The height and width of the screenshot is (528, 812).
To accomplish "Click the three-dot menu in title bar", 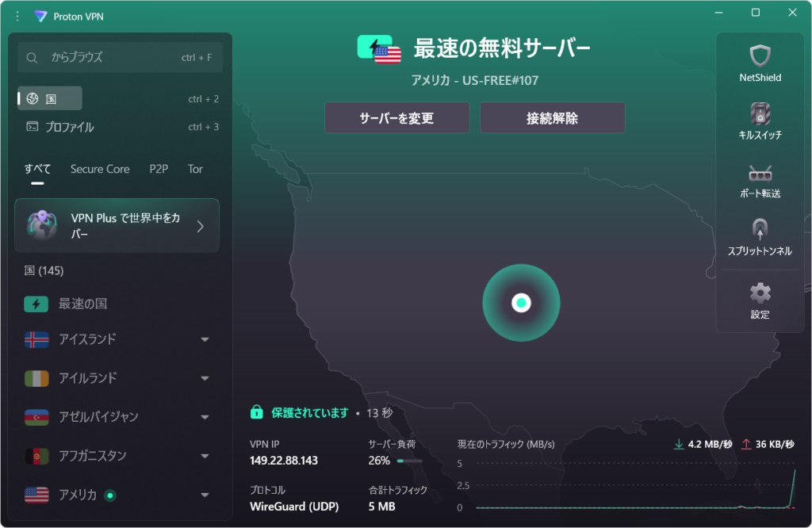I will pos(17,17).
